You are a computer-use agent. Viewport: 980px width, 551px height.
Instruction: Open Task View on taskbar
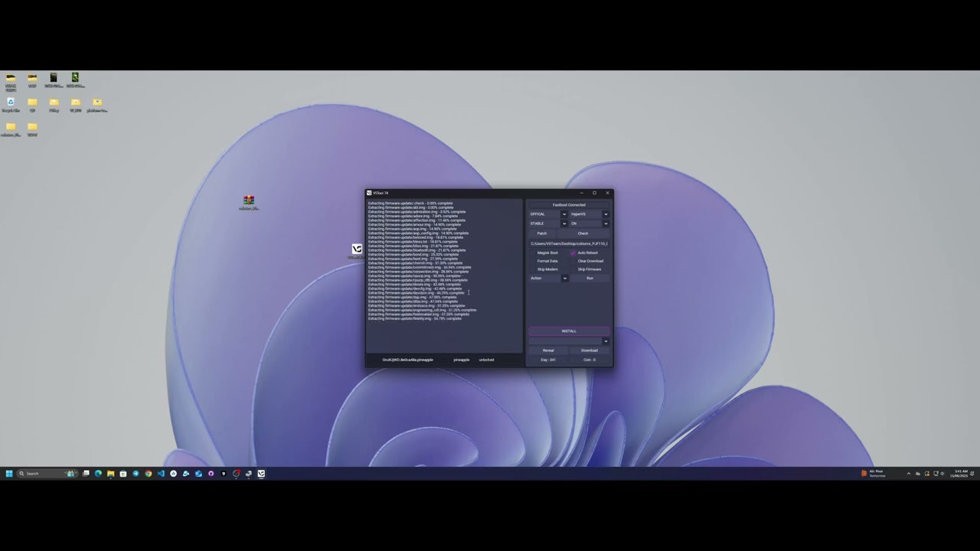click(x=86, y=474)
